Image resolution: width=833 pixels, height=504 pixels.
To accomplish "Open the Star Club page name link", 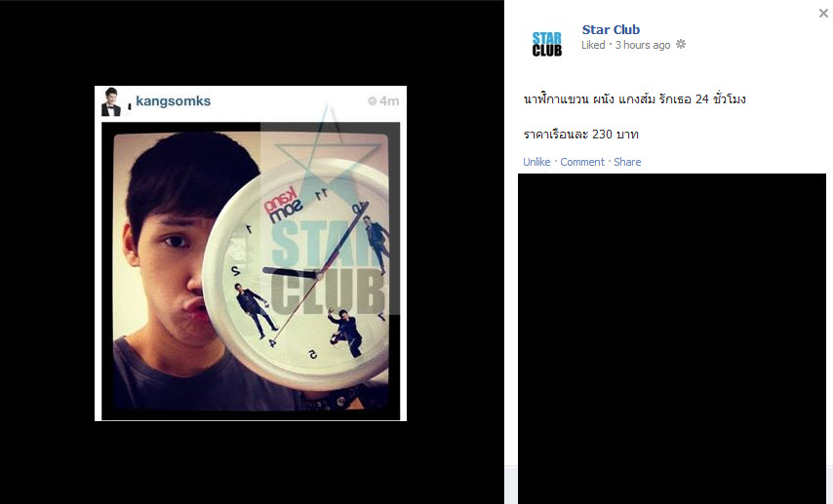I will (x=611, y=30).
